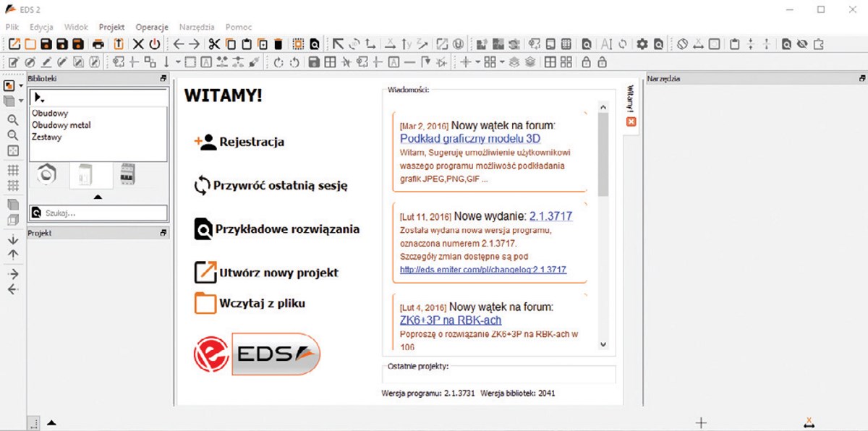
Task: Click the down arrow icon in the left sidebar
Action: click(12, 239)
